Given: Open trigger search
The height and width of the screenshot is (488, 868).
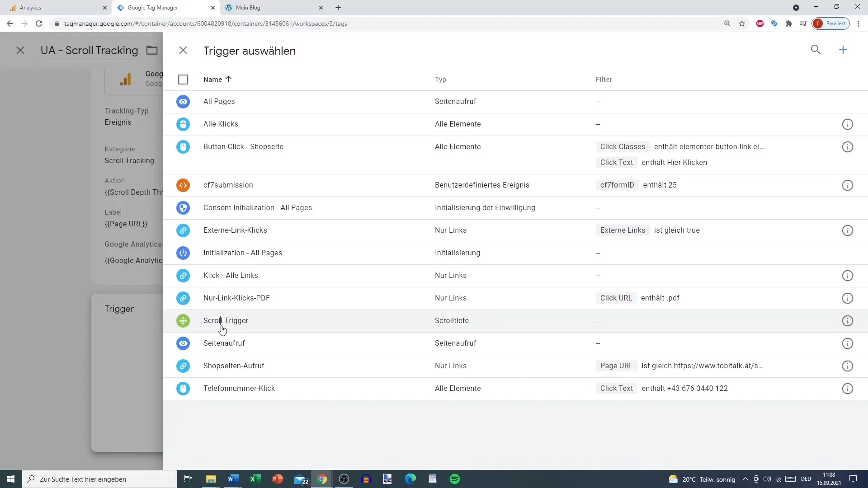Looking at the screenshot, I should 816,50.
